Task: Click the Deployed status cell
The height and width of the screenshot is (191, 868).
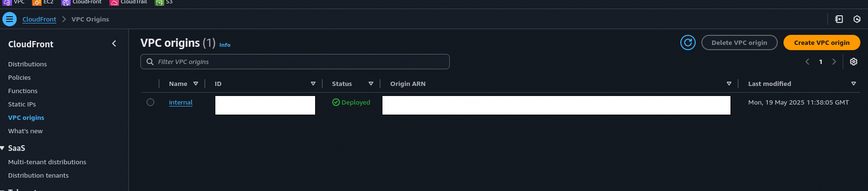Action: pyautogui.click(x=351, y=102)
